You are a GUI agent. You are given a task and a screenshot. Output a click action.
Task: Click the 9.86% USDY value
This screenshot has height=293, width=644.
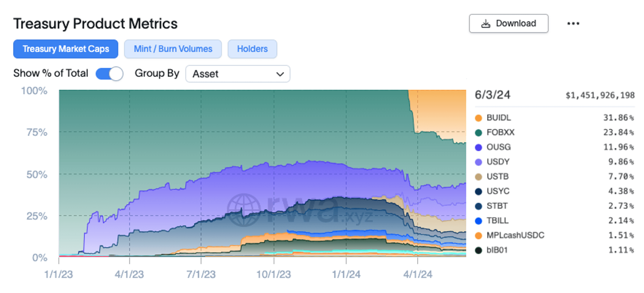(621, 162)
